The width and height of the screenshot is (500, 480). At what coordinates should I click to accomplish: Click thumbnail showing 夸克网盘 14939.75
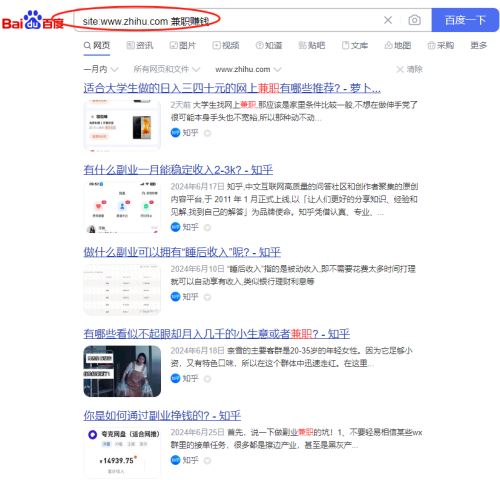click(x=122, y=453)
